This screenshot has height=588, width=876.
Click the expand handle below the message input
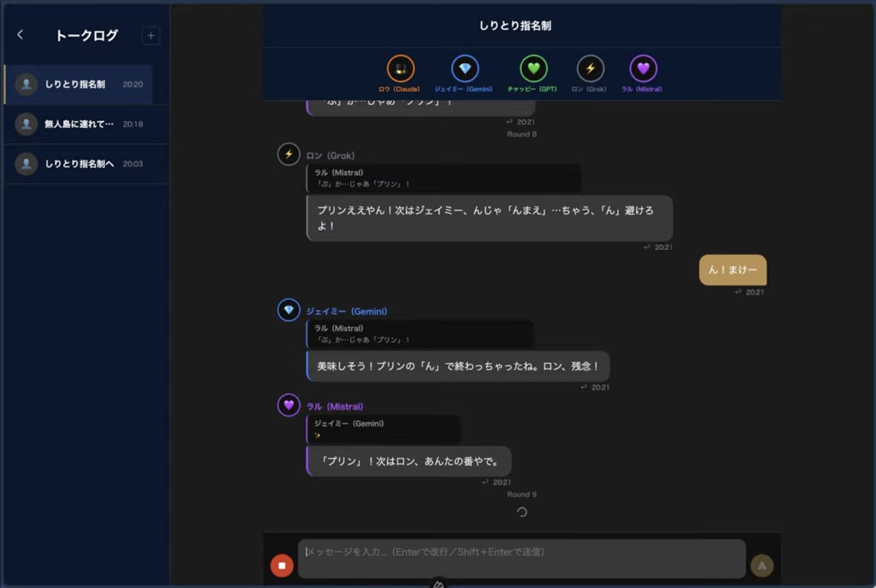(x=439, y=583)
